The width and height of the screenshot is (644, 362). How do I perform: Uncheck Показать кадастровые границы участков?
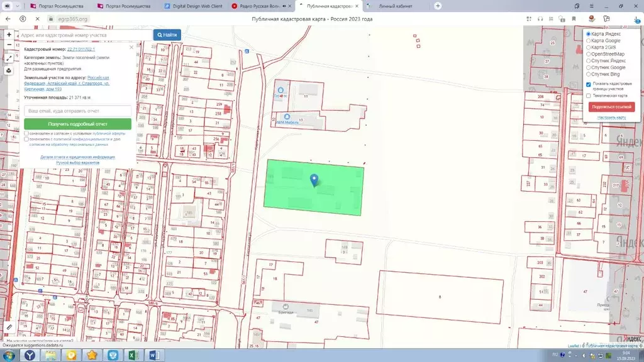[x=588, y=84]
